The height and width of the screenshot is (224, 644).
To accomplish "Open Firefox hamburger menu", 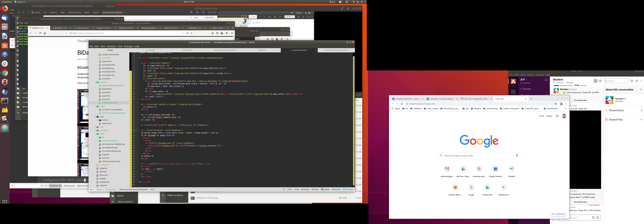I will tap(232, 33).
